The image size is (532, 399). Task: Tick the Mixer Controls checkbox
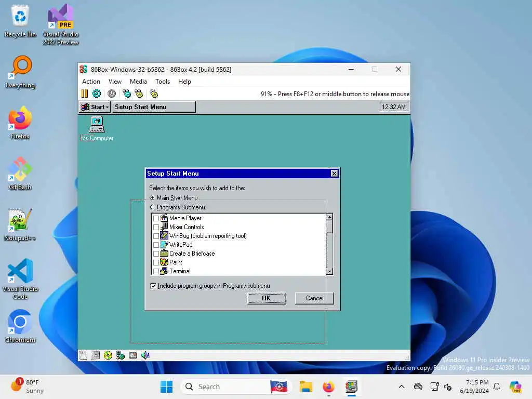[x=156, y=227]
